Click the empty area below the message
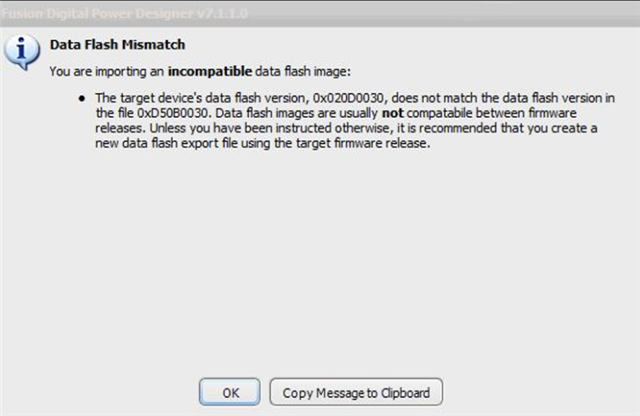The height and width of the screenshot is (416, 640). coord(320,261)
